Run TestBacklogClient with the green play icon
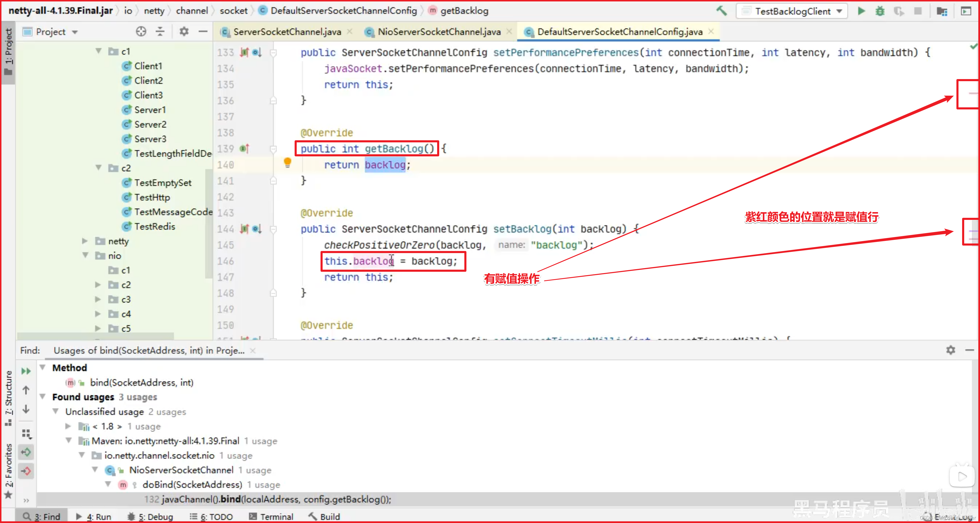The width and height of the screenshot is (980, 523). 861,11
